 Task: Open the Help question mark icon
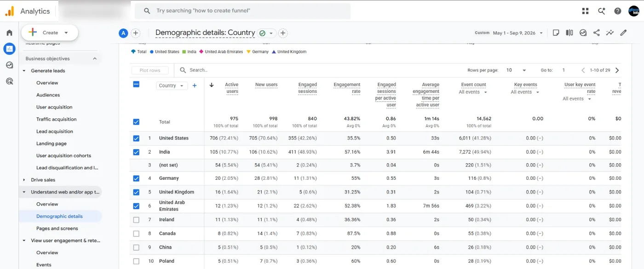point(618,11)
